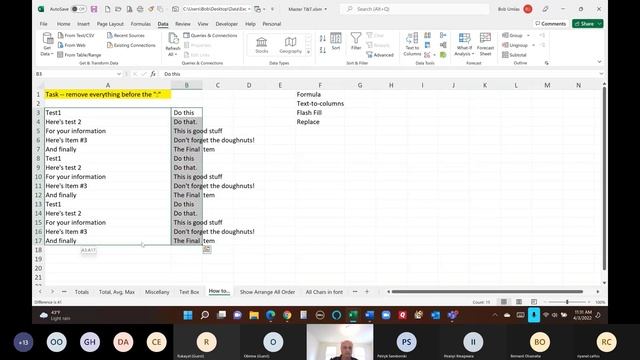
Task: Open File Explorer from the taskbar
Action: coord(254,315)
